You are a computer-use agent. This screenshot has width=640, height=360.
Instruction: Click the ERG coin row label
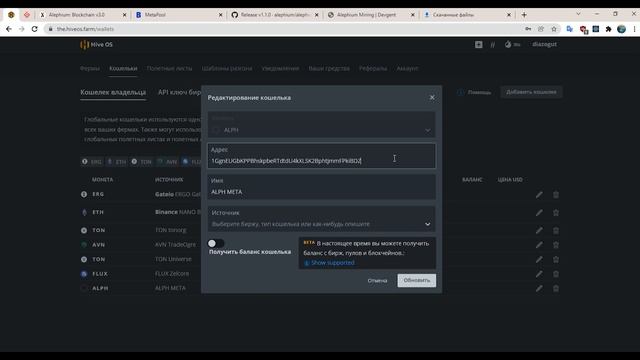pyautogui.click(x=98, y=194)
